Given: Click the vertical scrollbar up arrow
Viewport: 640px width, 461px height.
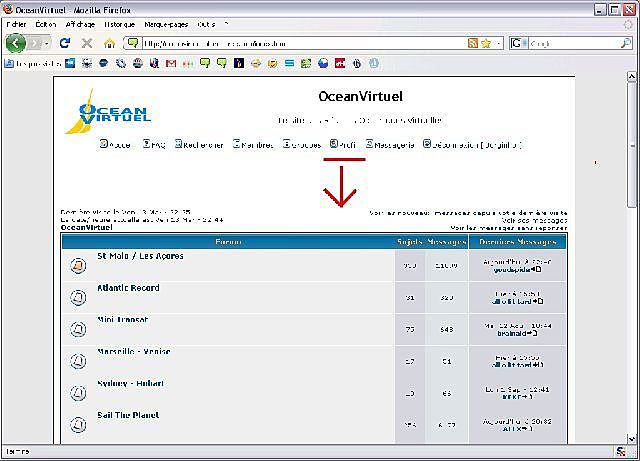Looking at the screenshot, I should coord(631,76).
